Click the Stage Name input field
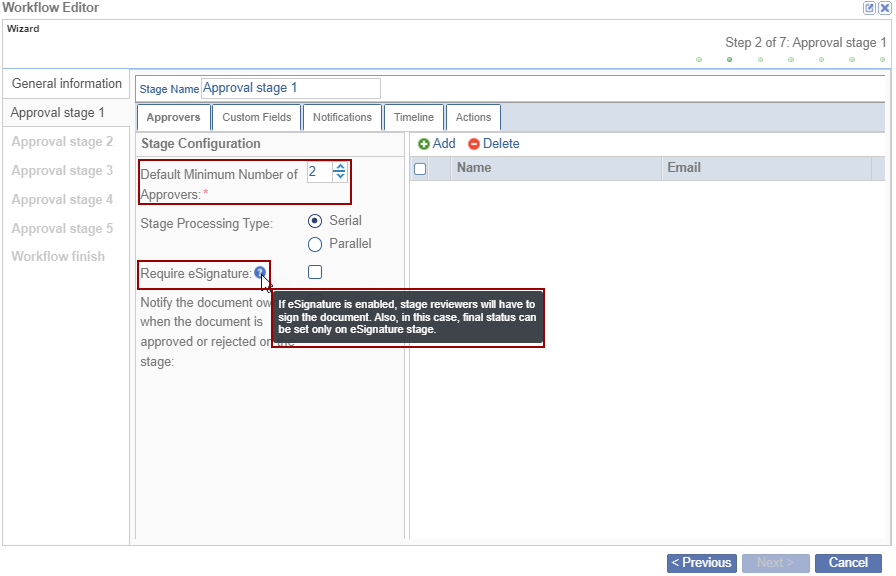The width and height of the screenshot is (896, 576). click(290, 89)
